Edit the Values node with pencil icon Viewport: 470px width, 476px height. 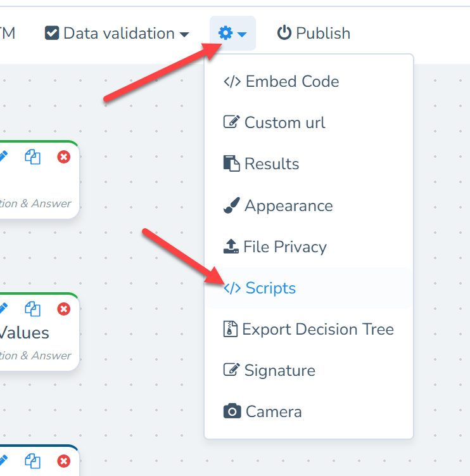(3, 309)
